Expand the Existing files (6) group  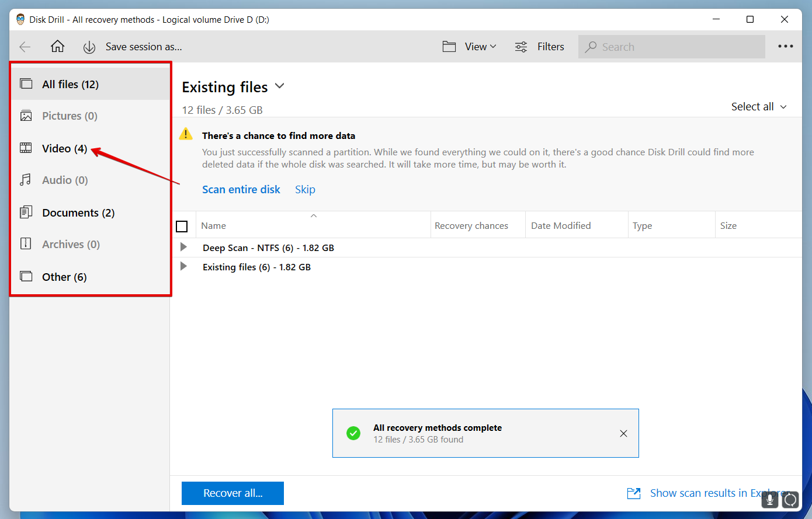[183, 266]
